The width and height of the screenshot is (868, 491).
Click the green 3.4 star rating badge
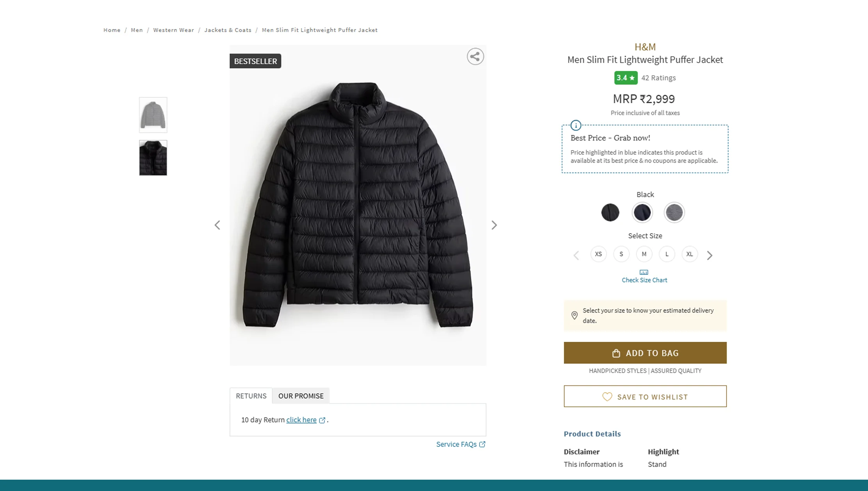click(626, 78)
